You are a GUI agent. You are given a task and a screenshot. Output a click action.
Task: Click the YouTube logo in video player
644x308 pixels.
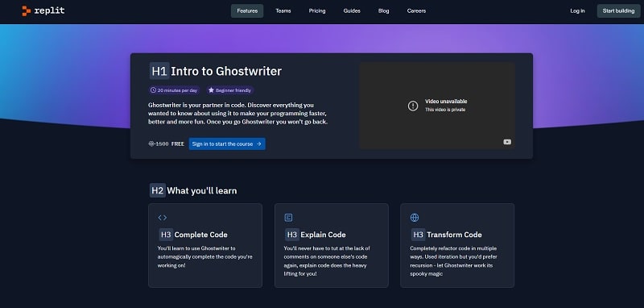click(507, 142)
